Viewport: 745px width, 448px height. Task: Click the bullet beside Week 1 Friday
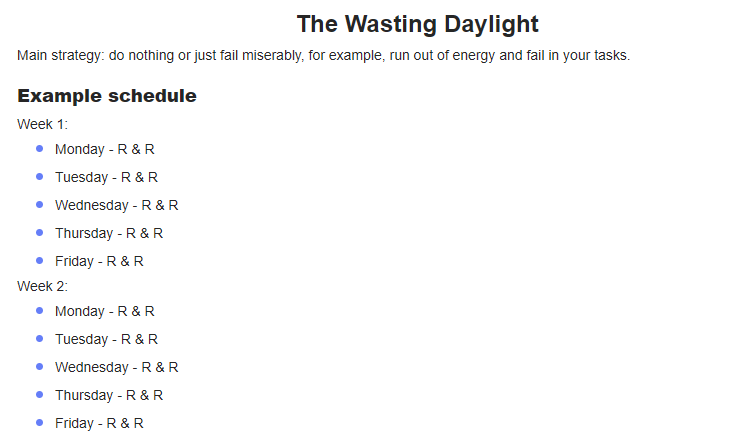39,261
